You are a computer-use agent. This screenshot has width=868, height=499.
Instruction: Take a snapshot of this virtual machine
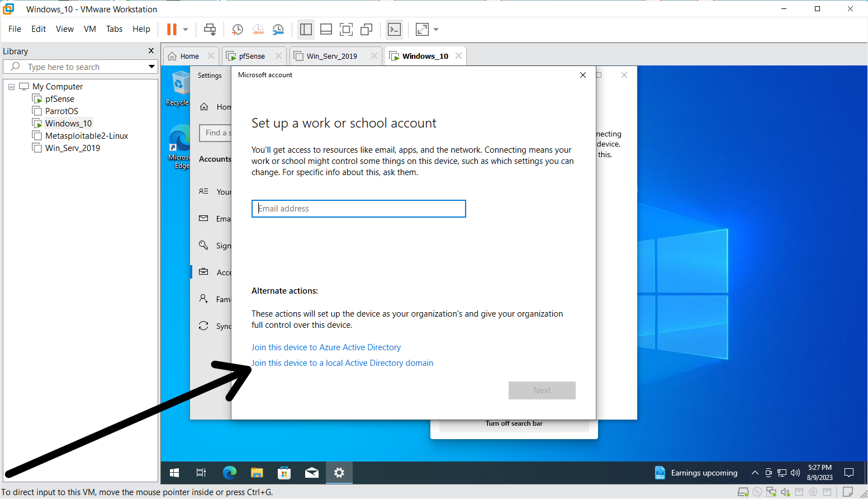[238, 29]
